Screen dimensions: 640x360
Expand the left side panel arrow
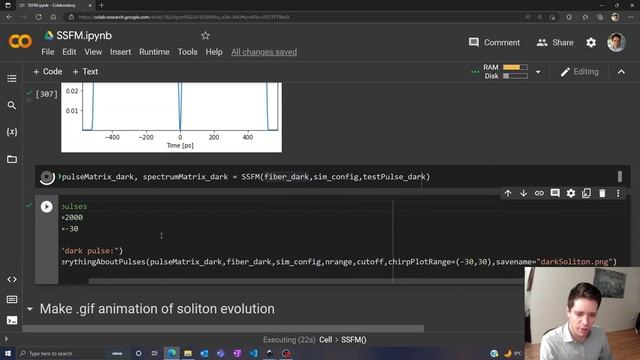click(x=6, y=339)
